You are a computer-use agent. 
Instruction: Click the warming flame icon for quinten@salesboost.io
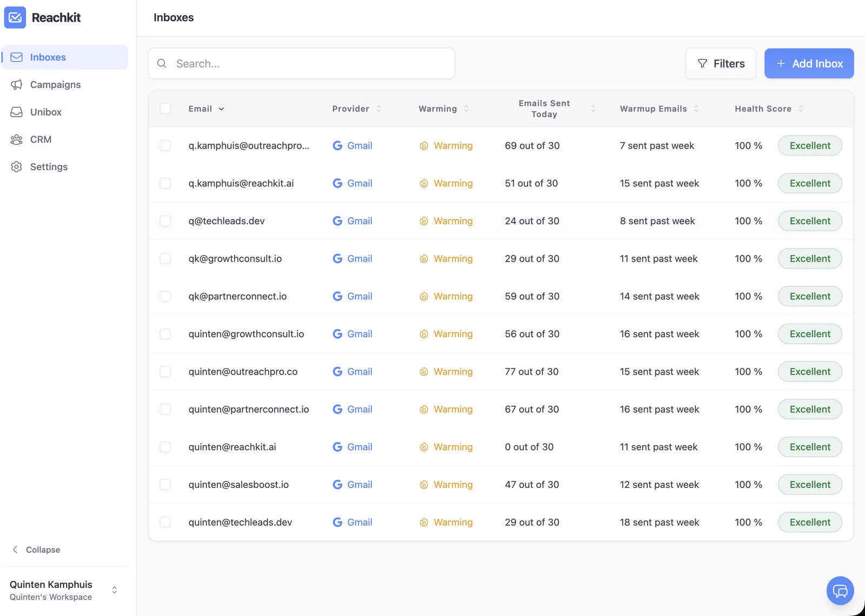pos(424,485)
